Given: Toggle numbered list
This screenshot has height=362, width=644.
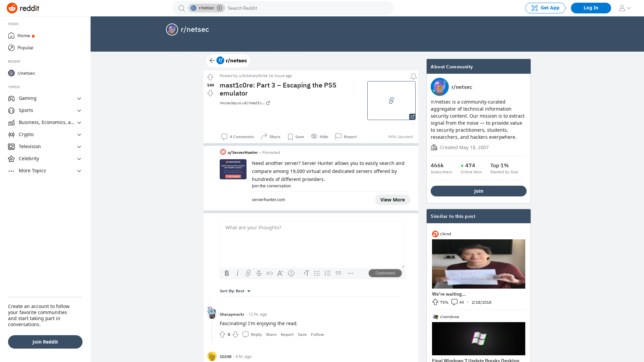Looking at the screenshot, I should pos(328,274).
